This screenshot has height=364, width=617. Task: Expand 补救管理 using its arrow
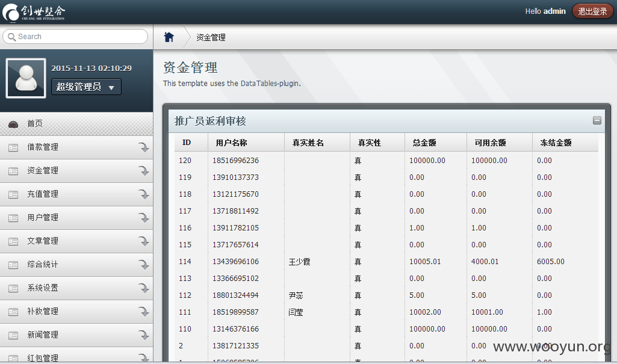pyautogui.click(x=144, y=311)
